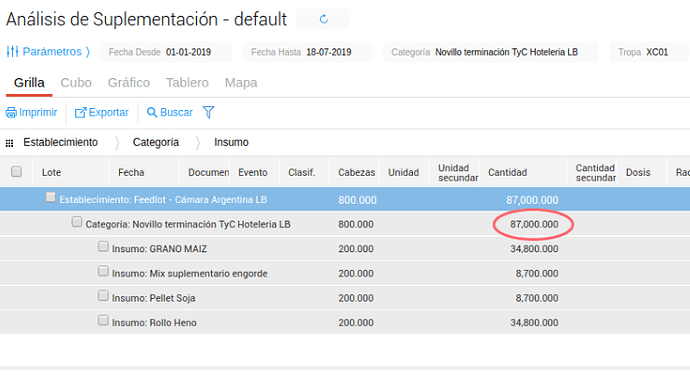
Task: Click the Categoría grouping breadcrumb
Action: [x=156, y=143]
